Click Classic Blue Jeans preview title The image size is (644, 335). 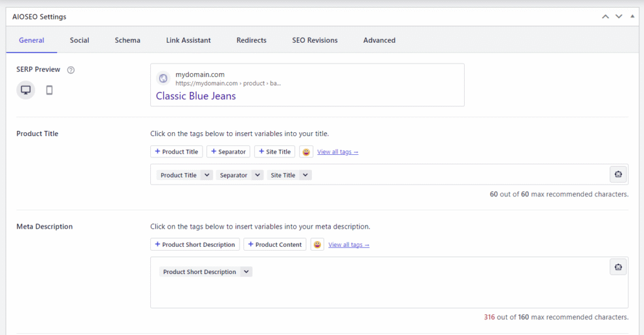tap(196, 96)
